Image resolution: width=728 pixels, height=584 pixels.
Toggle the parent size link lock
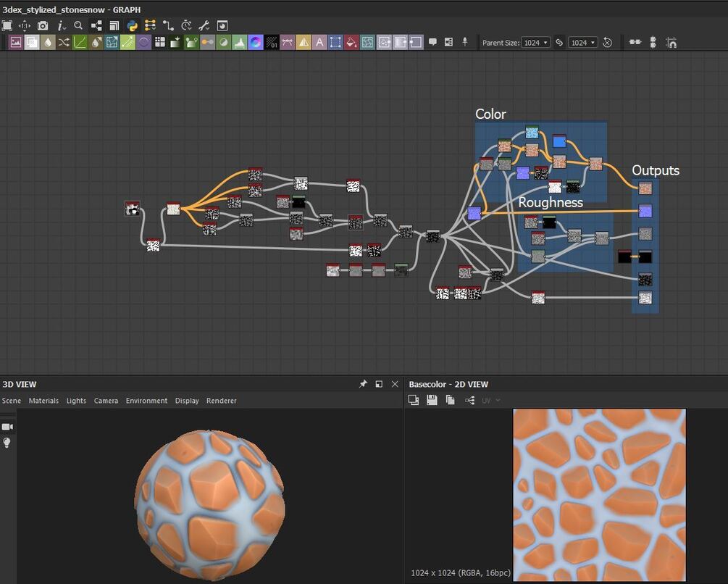pyautogui.click(x=559, y=43)
